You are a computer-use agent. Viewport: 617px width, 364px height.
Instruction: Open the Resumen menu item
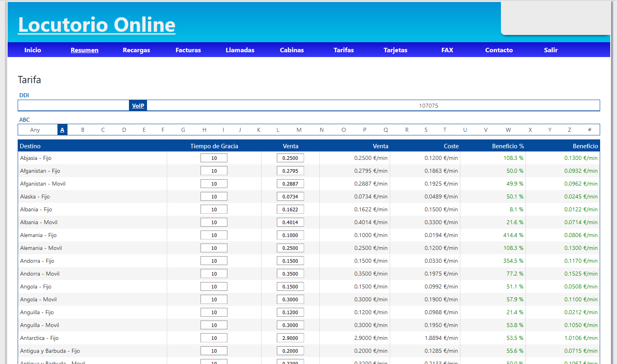(x=84, y=50)
